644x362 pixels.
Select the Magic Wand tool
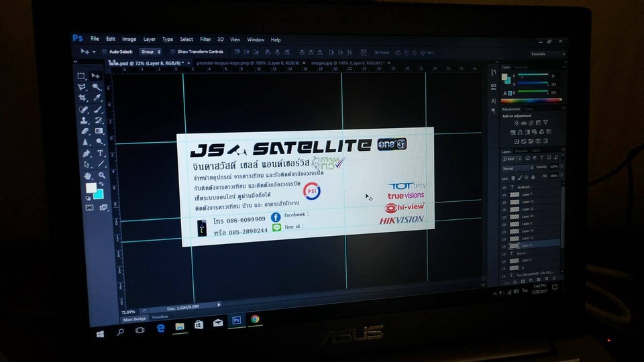(x=97, y=87)
